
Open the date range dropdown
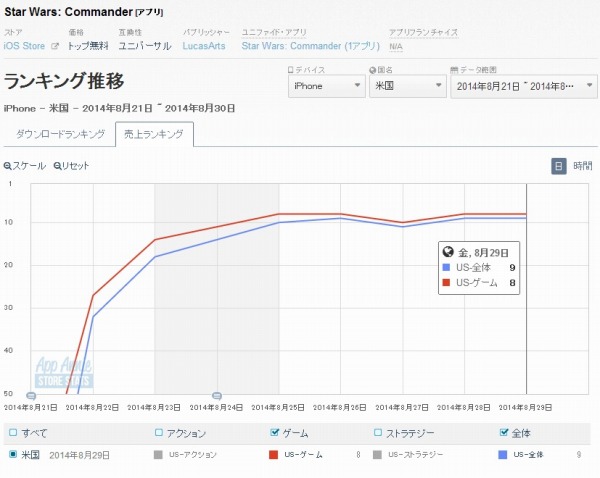(x=524, y=86)
